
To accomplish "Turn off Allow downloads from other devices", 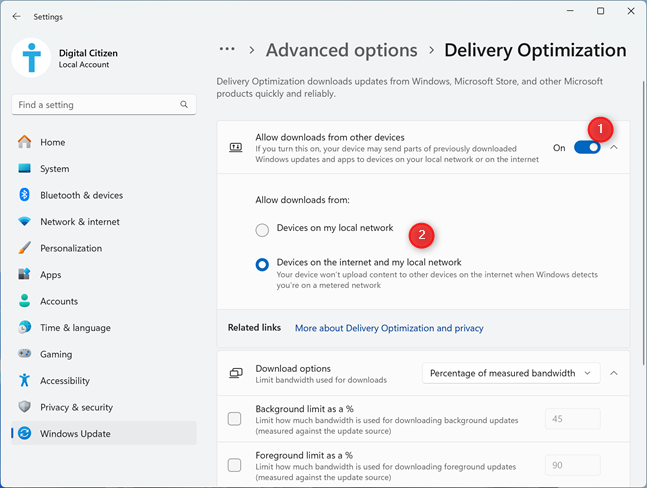I will pos(587,147).
